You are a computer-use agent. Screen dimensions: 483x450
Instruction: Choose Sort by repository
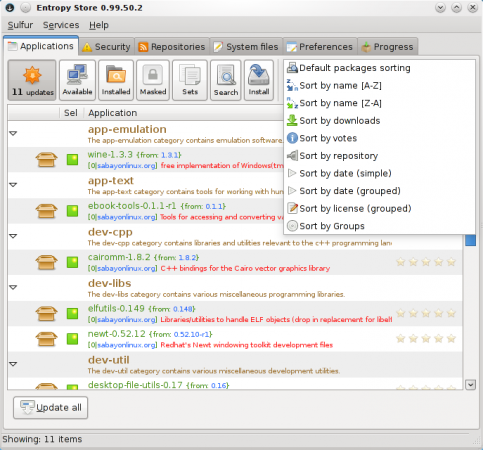click(379, 156)
